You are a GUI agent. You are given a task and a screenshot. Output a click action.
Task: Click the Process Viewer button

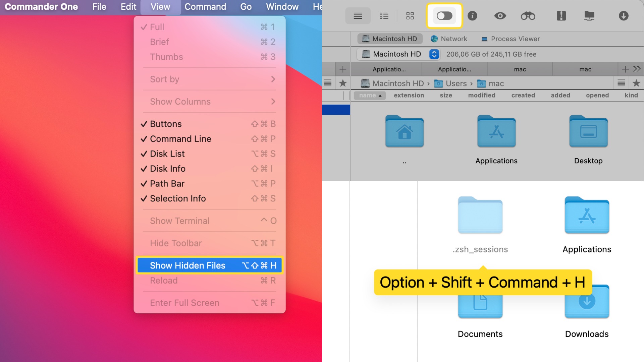pos(511,39)
